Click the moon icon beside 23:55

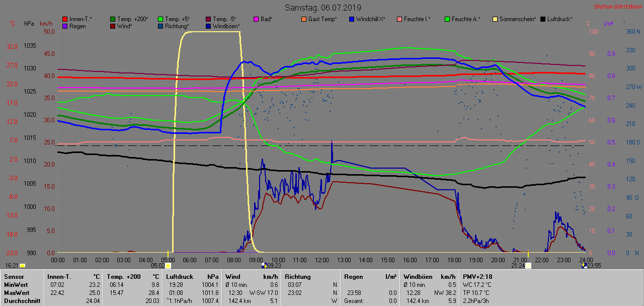point(584,265)
